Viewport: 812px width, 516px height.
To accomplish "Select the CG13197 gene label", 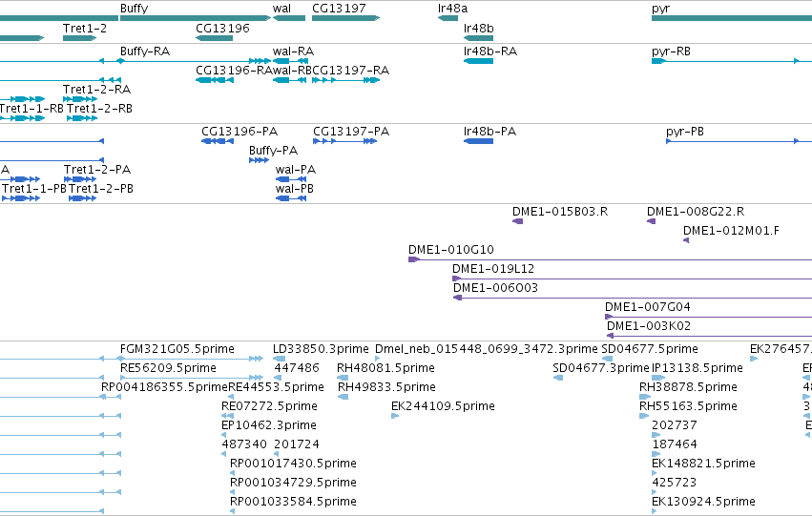I will coord(339,9).
